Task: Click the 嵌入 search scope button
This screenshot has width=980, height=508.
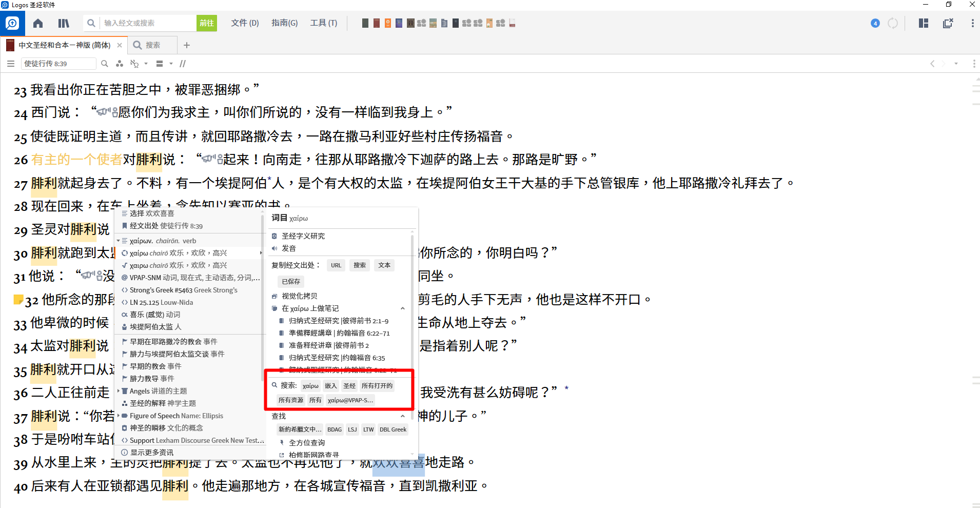Action: tap(331, 386)
